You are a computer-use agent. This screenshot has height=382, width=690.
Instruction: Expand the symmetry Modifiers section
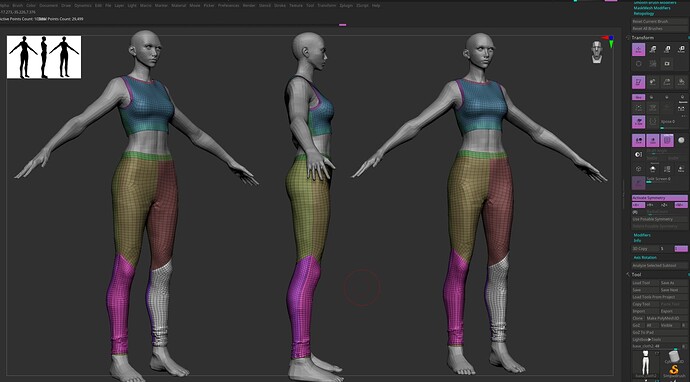pyautogui.click(x=642, y=235)
